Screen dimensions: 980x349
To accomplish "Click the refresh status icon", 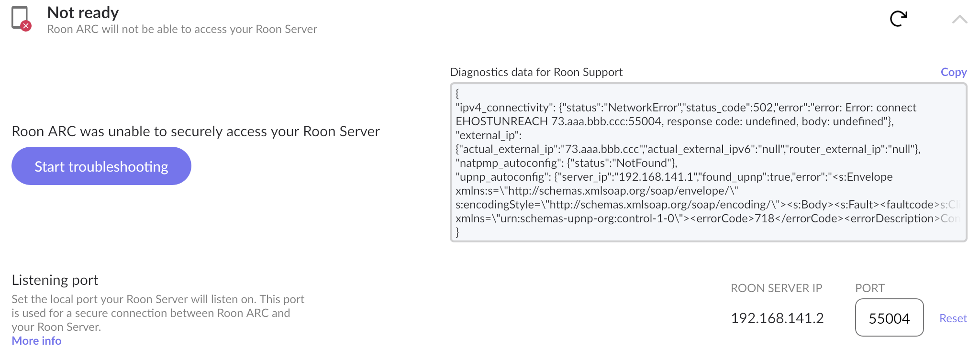I will (899, 19).
